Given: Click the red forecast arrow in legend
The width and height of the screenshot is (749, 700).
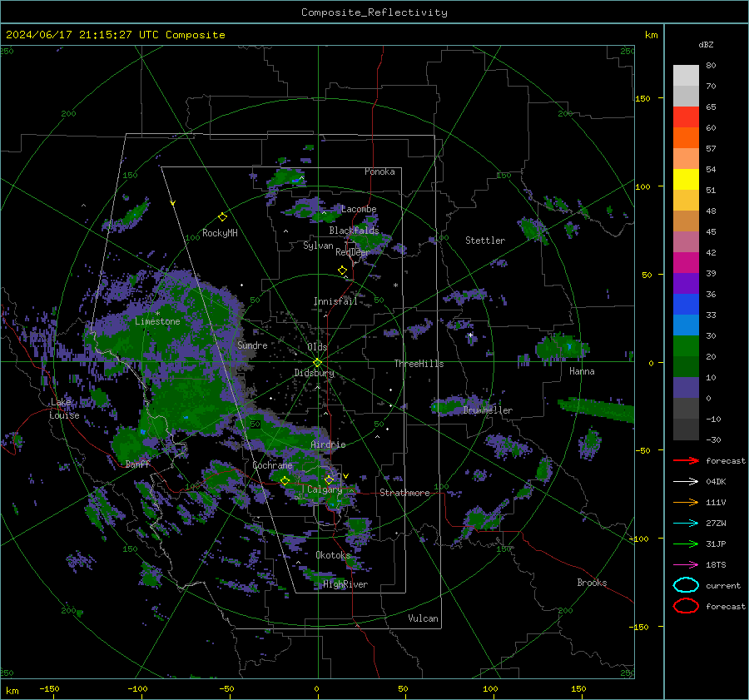Looking at the screenshot, I should tap(686, 460).
